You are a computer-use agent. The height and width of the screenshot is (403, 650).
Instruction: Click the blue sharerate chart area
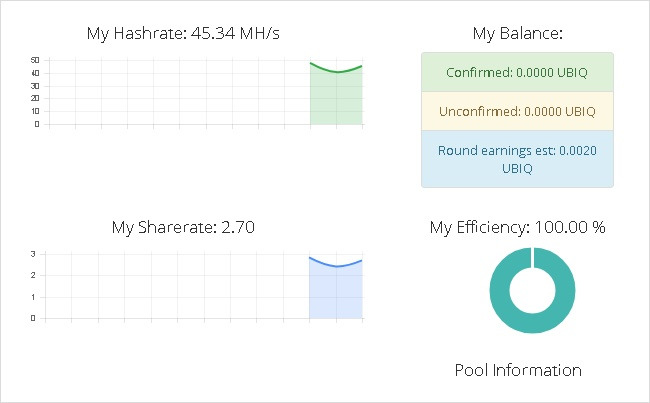[x=336, y=292]
